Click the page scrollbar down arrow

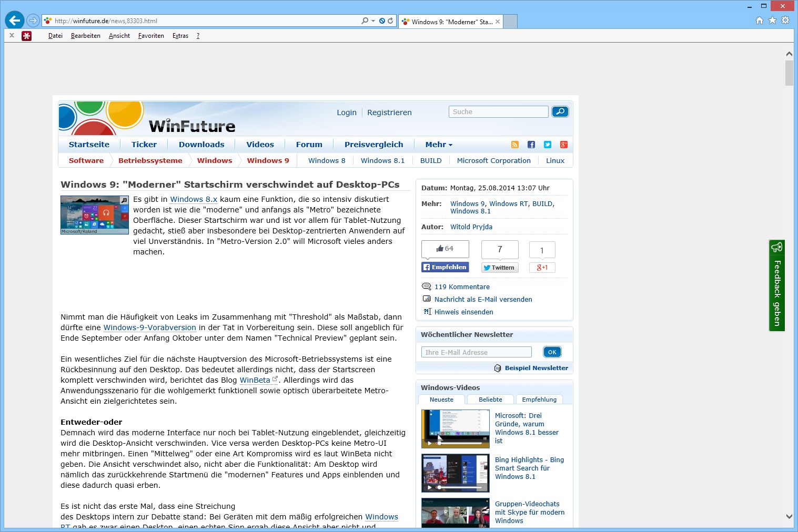789,517
